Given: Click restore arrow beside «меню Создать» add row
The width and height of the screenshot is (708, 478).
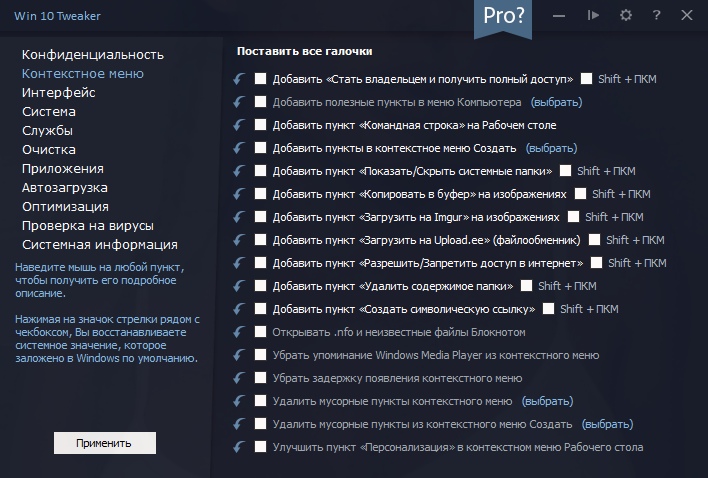Looking at the screenshot, I should (x=239, y=148).
